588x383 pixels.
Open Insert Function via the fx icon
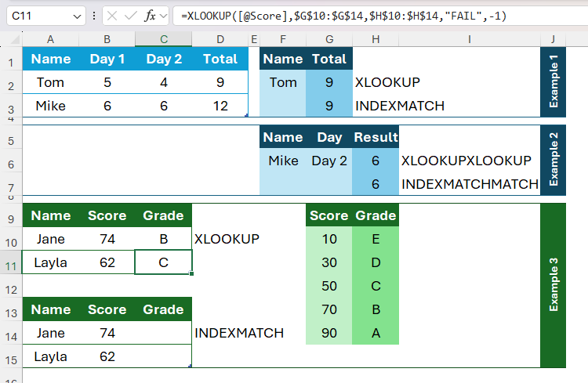tap(150, 15)
